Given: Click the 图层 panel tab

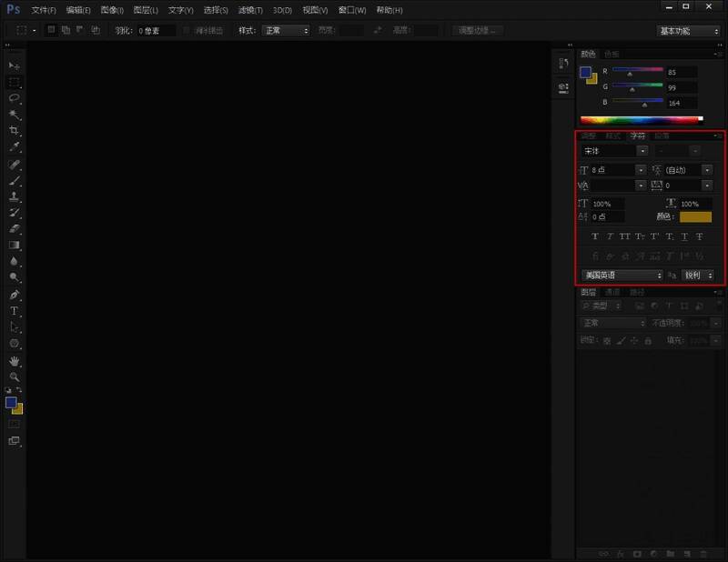Looking at the screenshot, I should click(x=589, y=292).
